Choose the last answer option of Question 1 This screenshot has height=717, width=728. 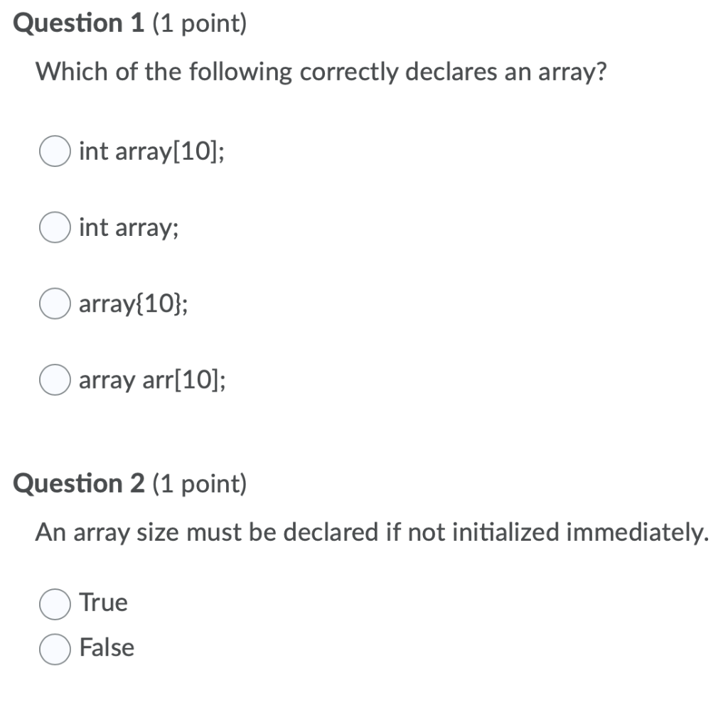click(54, 380)
